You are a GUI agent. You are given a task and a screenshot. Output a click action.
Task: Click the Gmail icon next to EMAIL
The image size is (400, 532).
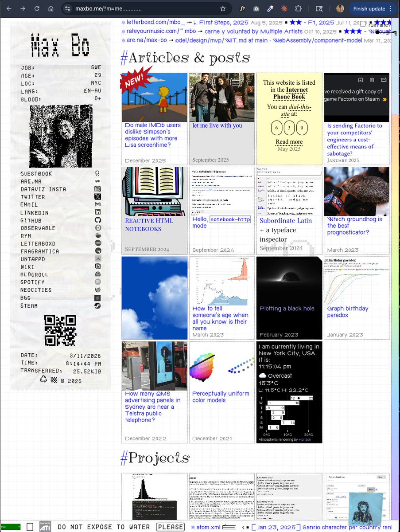click(x=97, y=204)
